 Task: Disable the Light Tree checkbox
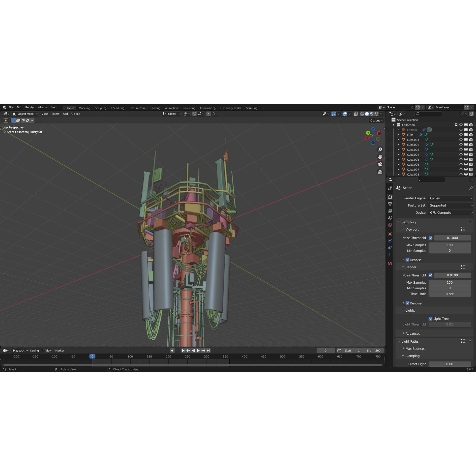click(431, 319)
